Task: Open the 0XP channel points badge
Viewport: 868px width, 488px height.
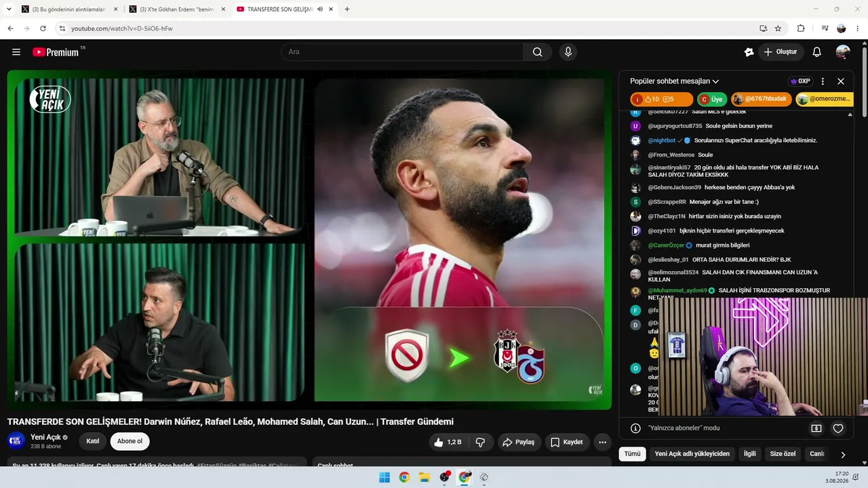Action: pyautogui.click(x=800, y=81)
